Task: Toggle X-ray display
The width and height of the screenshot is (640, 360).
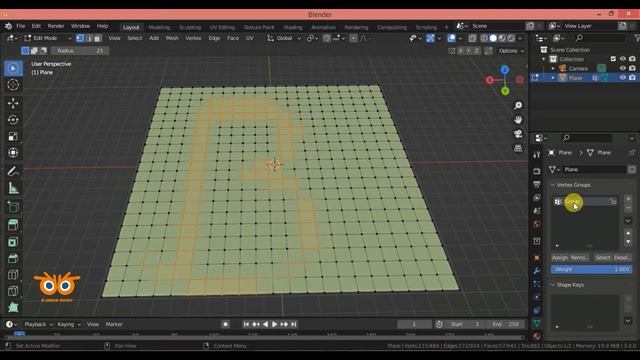Action: point(473,38)
